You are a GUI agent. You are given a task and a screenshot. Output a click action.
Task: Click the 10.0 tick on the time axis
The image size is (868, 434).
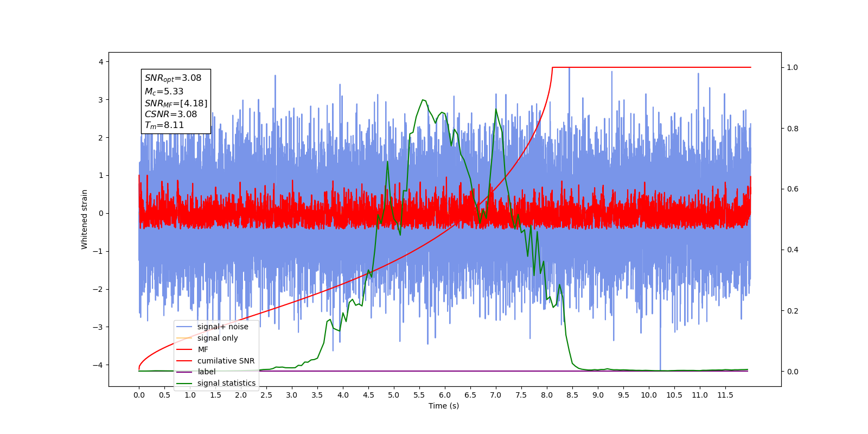pos(649,395)
